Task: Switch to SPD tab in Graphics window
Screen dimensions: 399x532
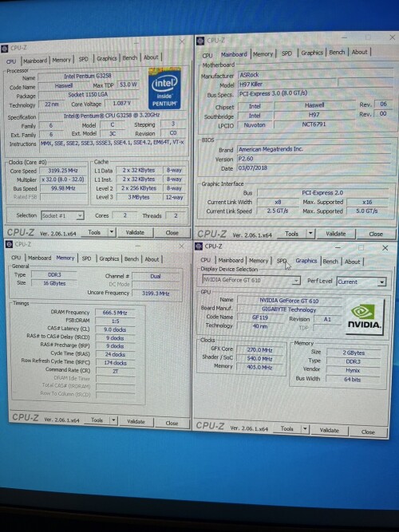Action: (282, 261)
